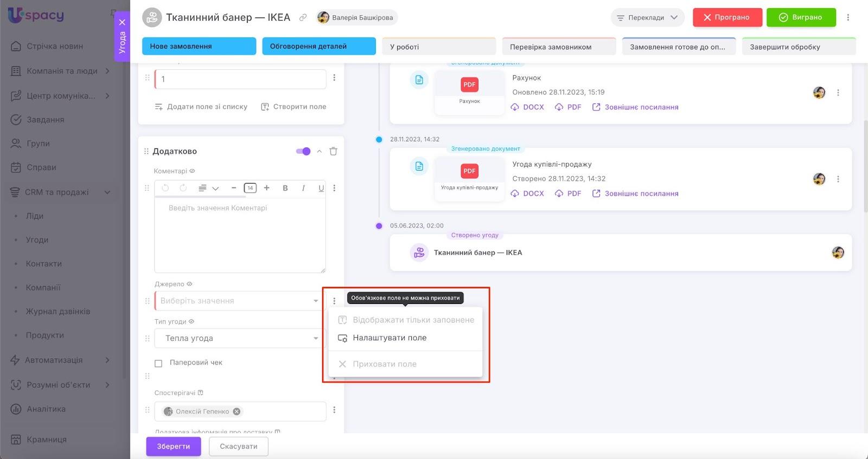868x459 pixels.
Task: Select the Обговорення деталей stage
Action: coord(319,46)
